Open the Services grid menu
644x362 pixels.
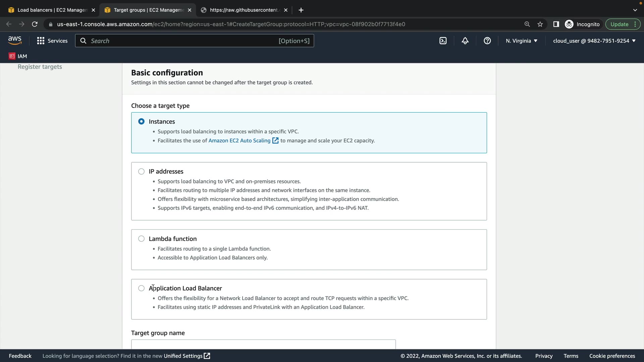pos(41,41)
